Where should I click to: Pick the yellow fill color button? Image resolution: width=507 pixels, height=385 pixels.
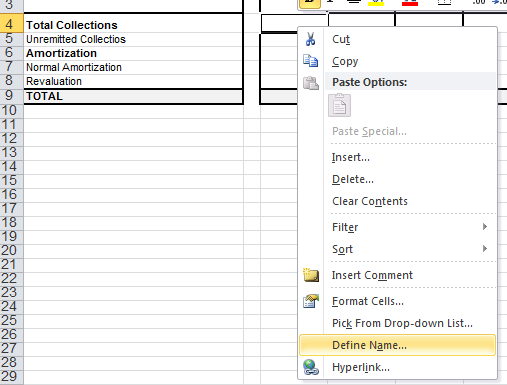376,3
